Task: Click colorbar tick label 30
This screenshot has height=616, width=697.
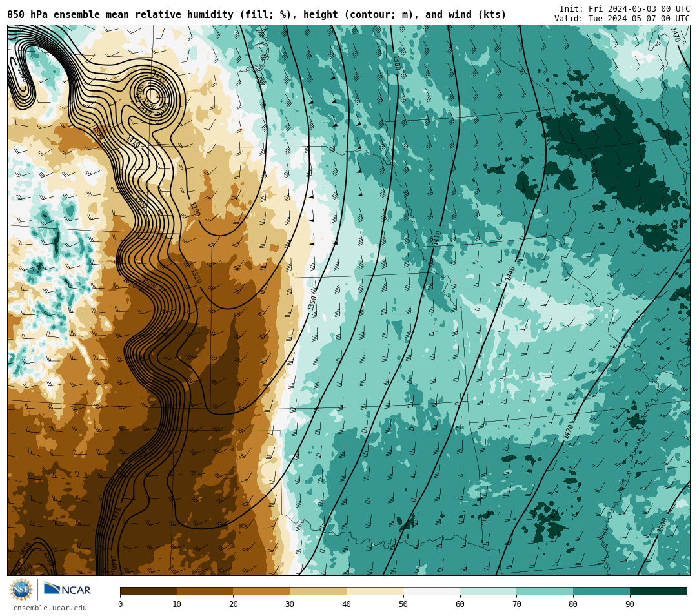Action: pyautogui.click(x=290, y=604)
